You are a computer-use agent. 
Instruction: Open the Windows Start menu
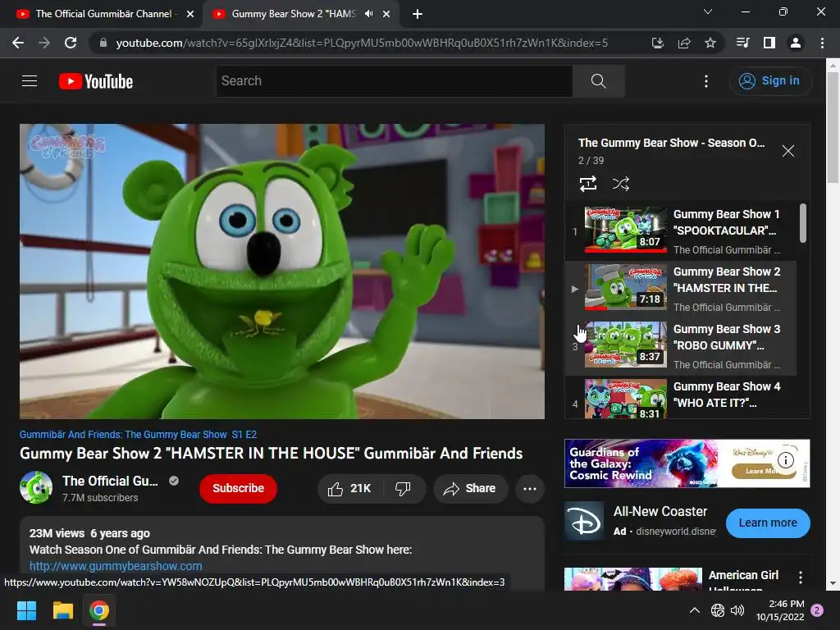click(26, 610)
